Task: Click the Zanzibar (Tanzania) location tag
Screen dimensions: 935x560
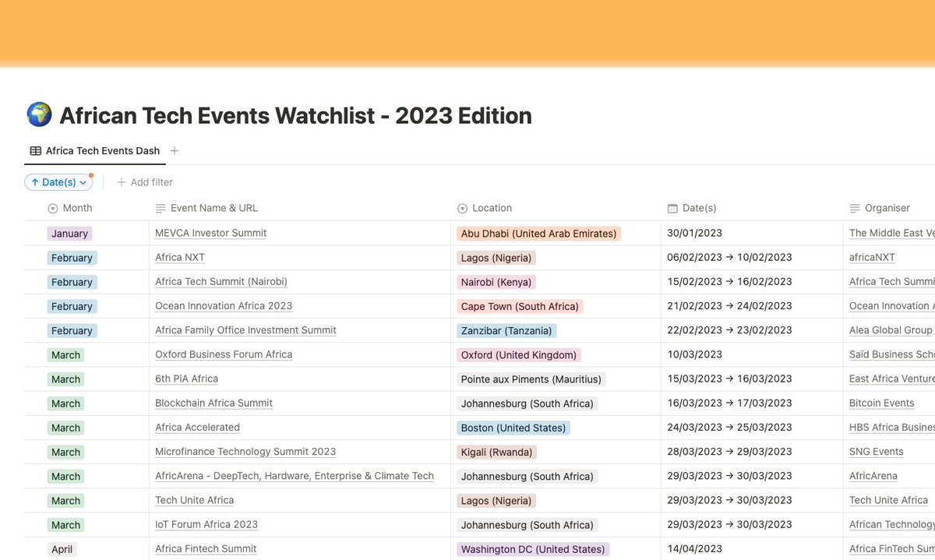Action: 506,331
